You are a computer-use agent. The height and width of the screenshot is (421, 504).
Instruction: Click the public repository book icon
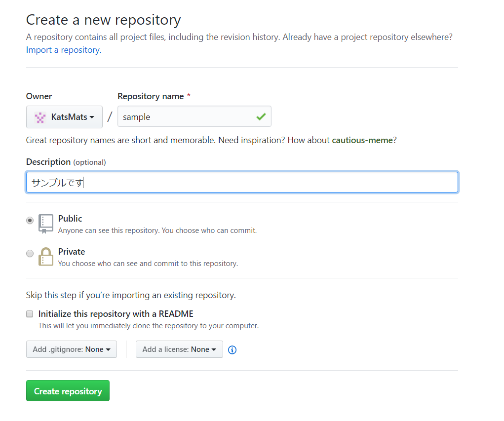click(45, 224)
